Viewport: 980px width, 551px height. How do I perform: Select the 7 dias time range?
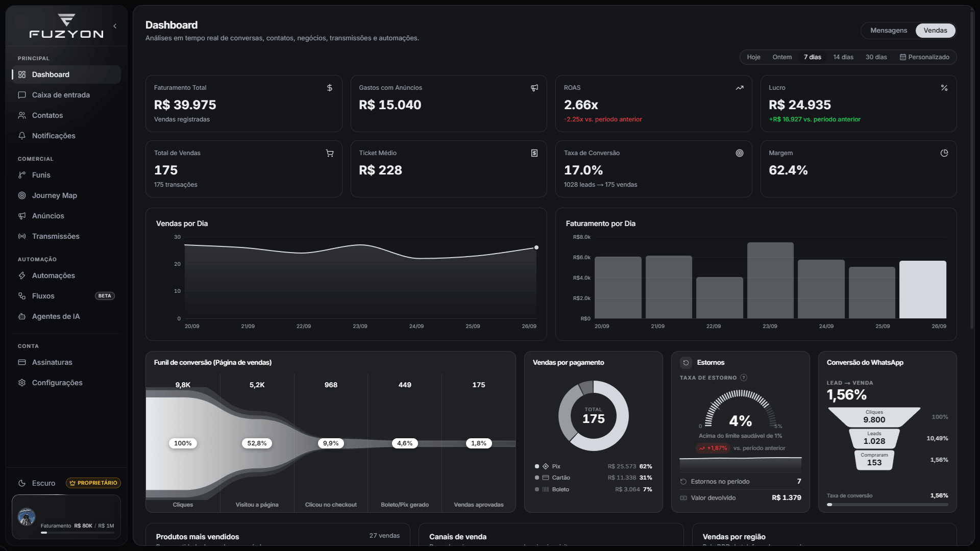(x=812, y=57)
